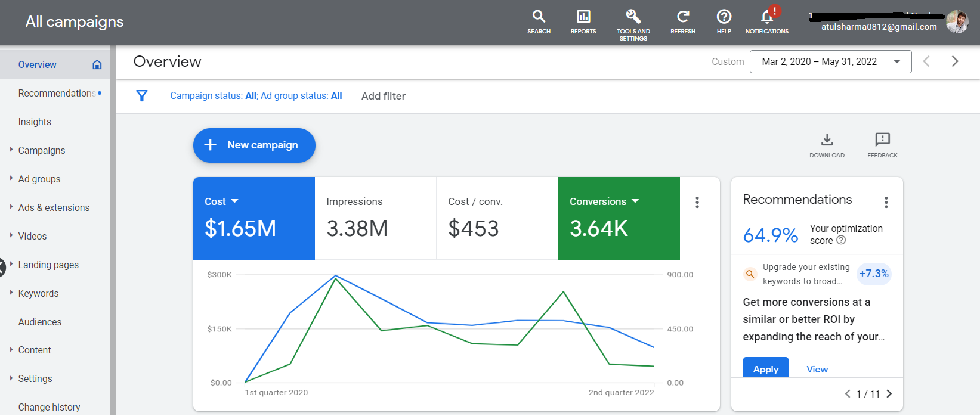Screen dimensions: 980x416
Task: Open the Reports icon
Action: 583,21
